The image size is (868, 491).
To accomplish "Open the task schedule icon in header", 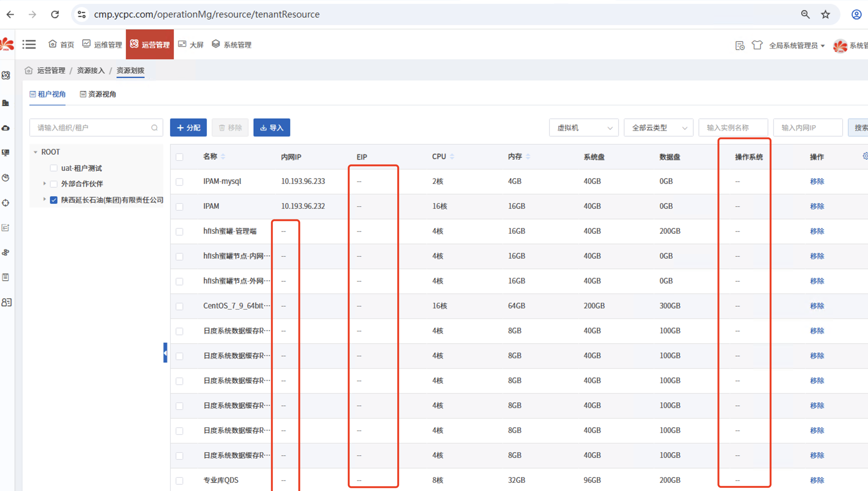I will click(740, 45).
